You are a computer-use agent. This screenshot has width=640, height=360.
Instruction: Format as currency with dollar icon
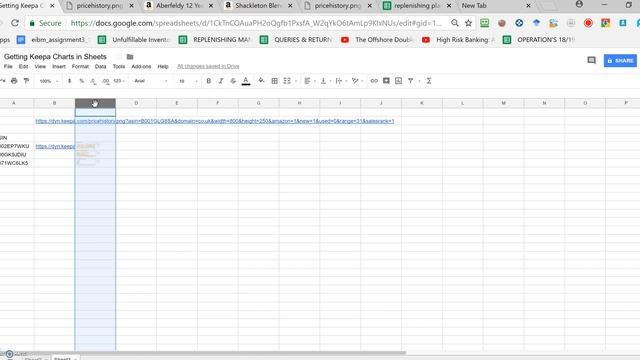[x=69, y=81]
